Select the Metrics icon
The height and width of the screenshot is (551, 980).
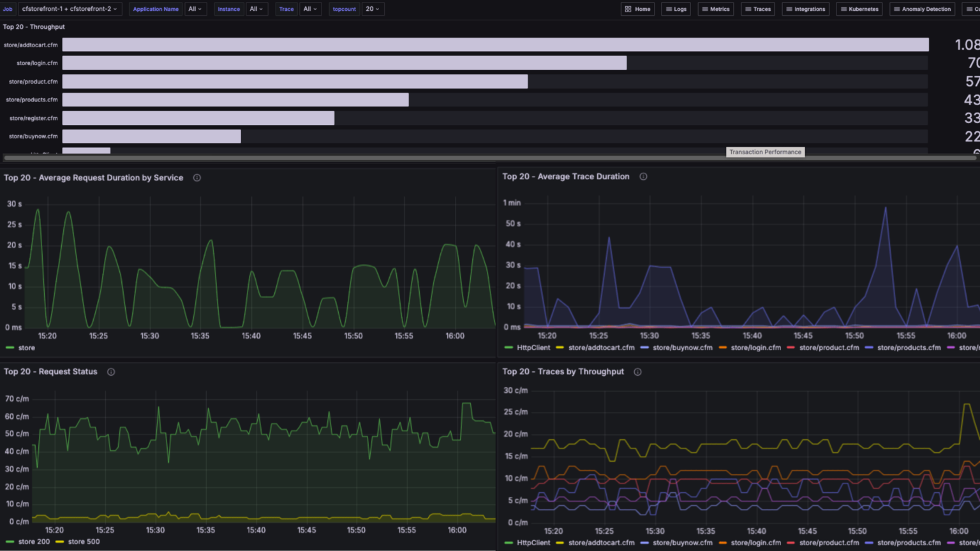point(716,9)
